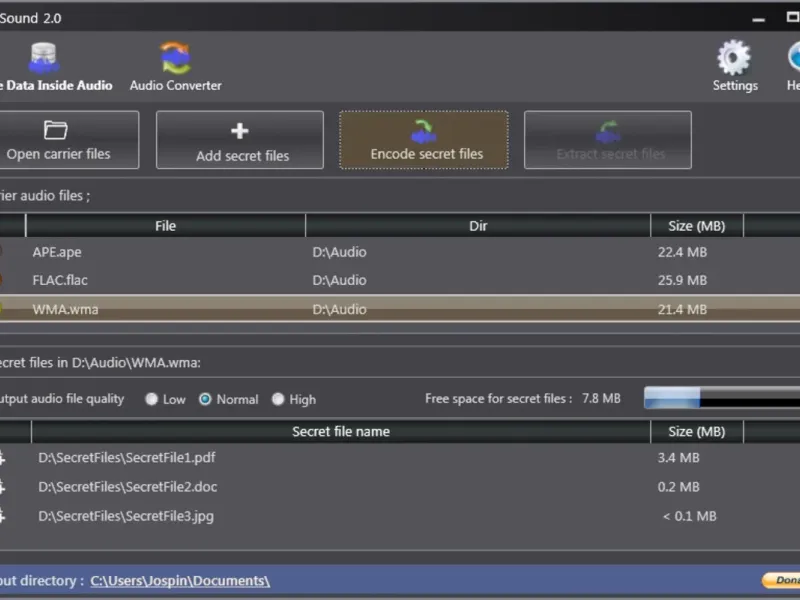This screenshot has height=600, width=800.
Task: Click Encode secret files button
Action: click(424, 140)
